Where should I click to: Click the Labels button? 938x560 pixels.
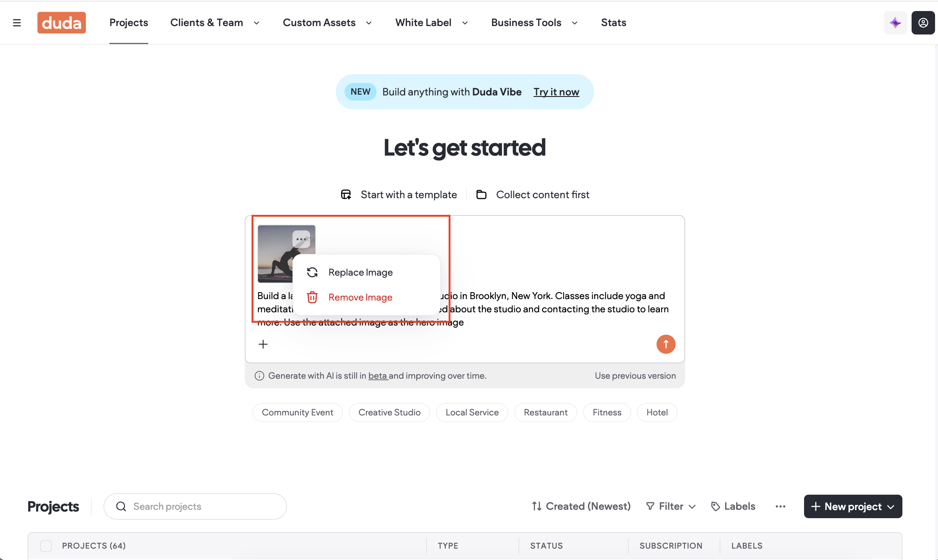pyautogui.click(x=733, y=506)
